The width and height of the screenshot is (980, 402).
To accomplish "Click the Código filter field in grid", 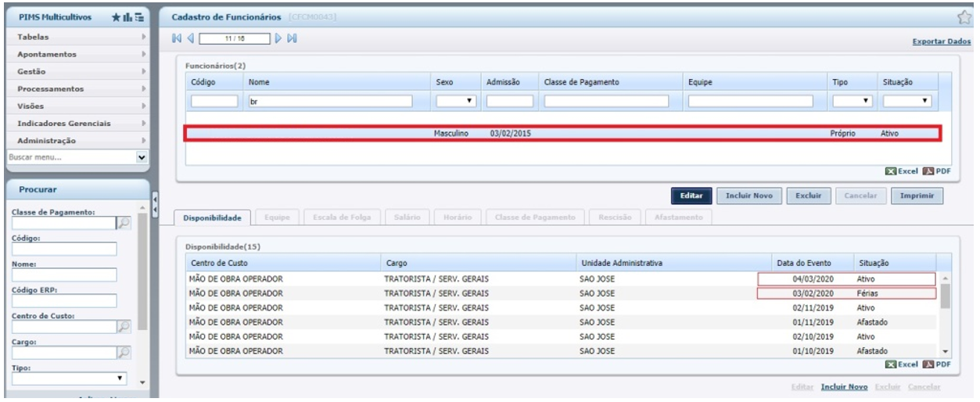I will point(214,100).
